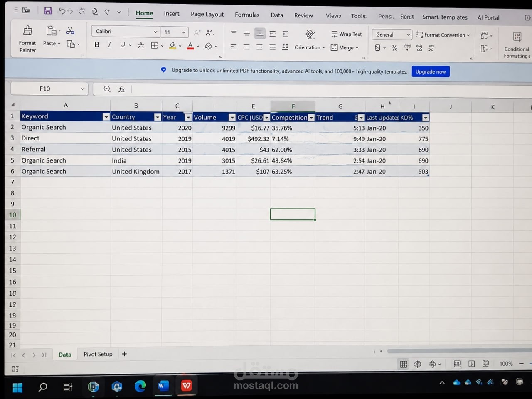Apply the red font color
This screenshot has height=399, width=532.
190,46
